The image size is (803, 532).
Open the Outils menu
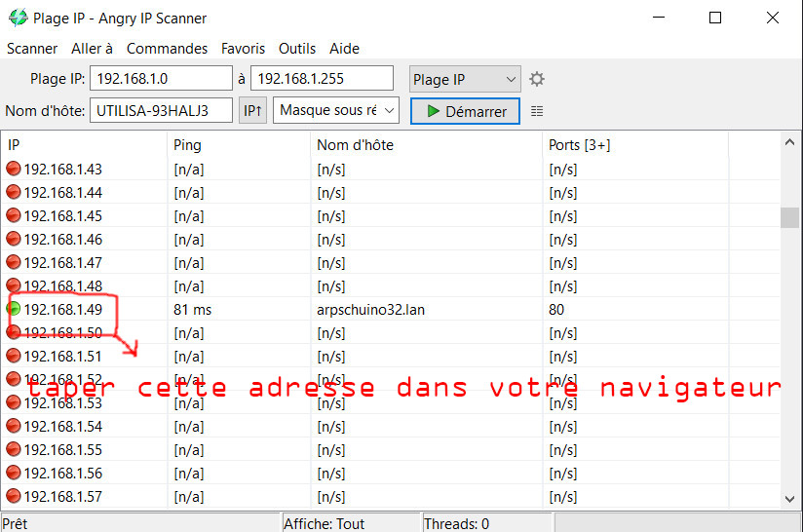coord(297,48)
